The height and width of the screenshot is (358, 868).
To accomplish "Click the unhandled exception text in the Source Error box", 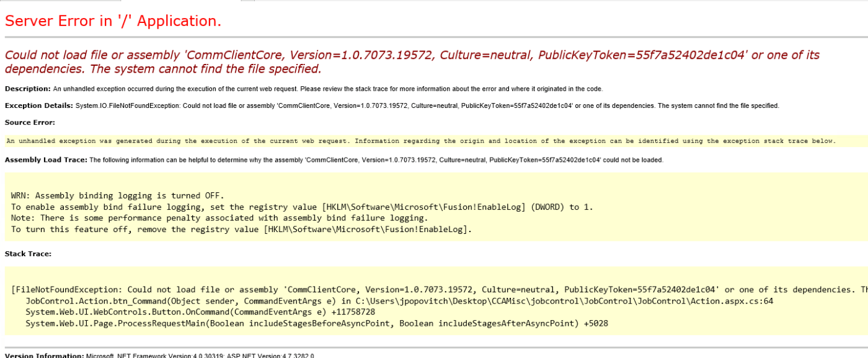I will pos(420,141).
